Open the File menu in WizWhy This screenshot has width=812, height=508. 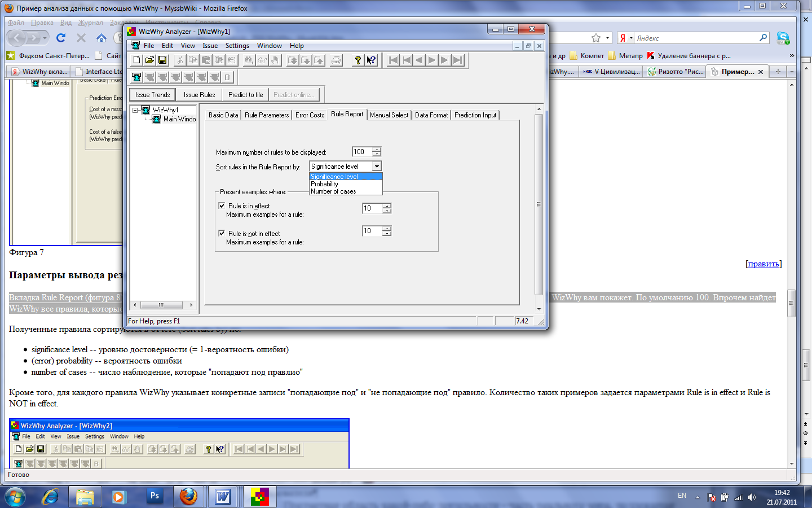pos(149,46)
